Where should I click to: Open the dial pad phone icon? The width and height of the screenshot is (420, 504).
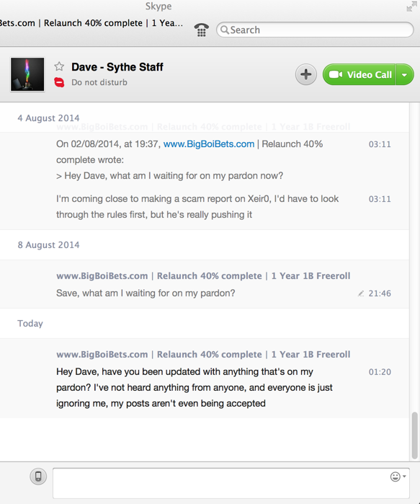point(201,30)
